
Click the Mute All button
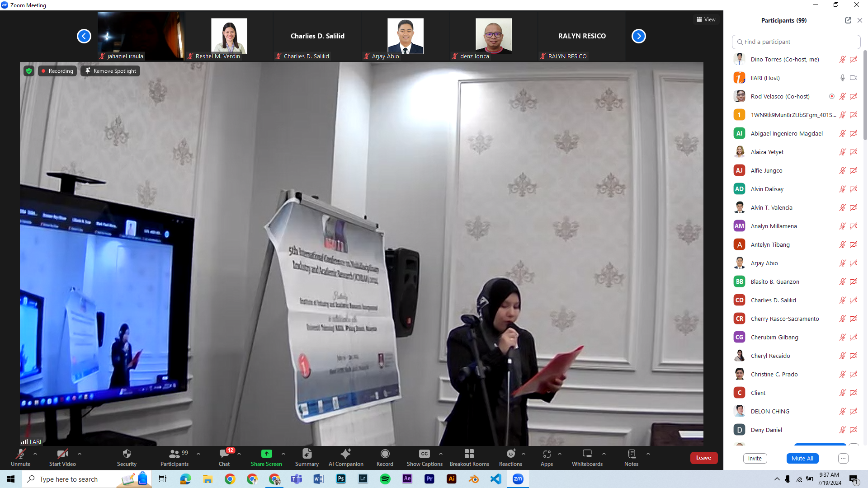[802, 458]
